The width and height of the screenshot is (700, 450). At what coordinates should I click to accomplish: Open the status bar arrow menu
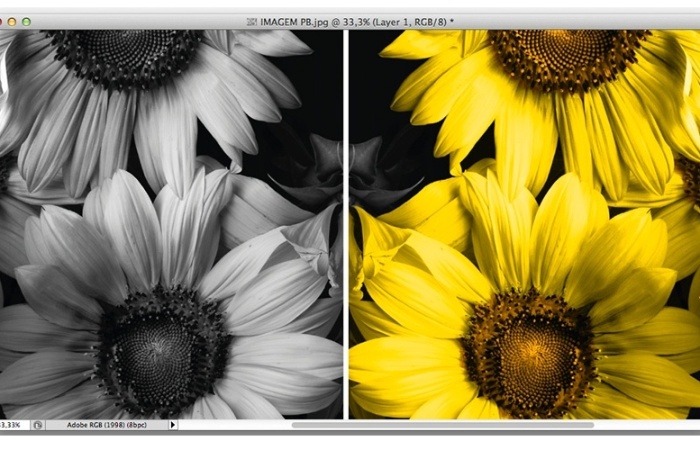pyautogui.click(x=172, y=425)
